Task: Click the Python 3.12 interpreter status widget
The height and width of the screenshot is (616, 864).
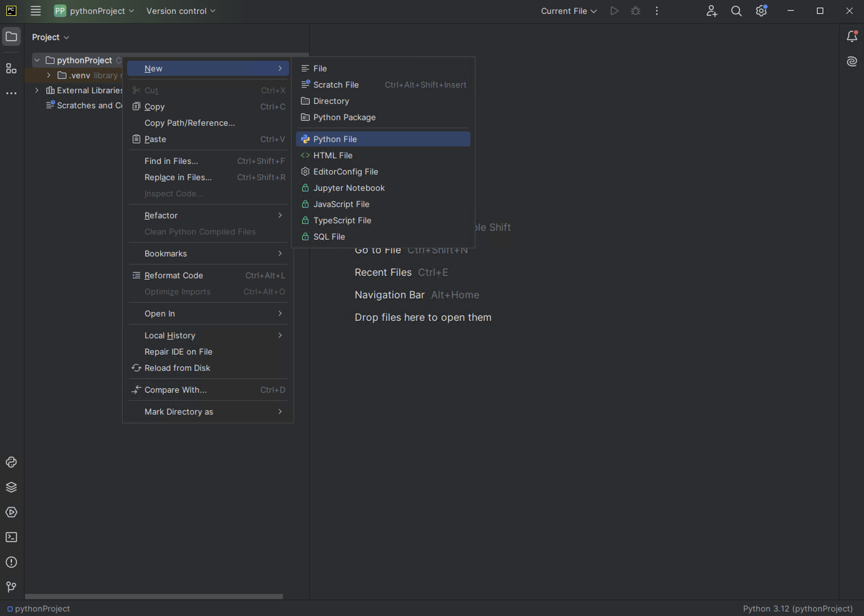Action: point(797,608)
